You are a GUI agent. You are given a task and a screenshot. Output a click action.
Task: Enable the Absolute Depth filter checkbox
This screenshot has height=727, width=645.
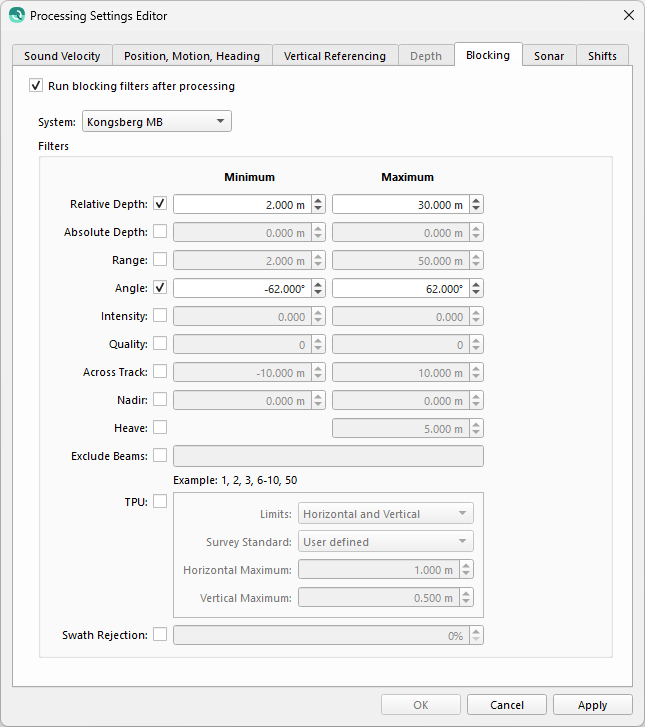point(160,232)
